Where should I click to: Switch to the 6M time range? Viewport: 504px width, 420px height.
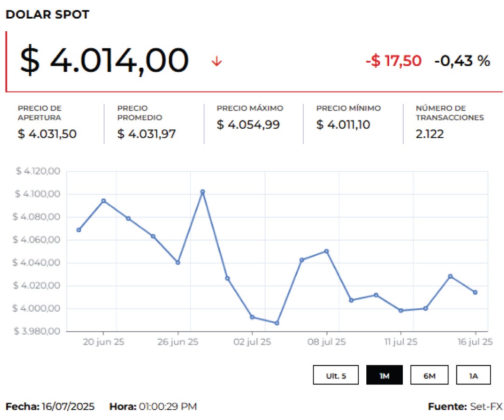click(x=429, y=375)
